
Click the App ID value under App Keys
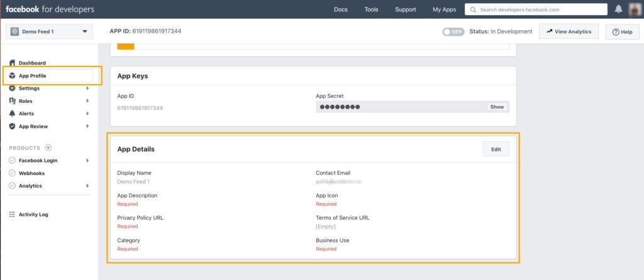(140, 108)
